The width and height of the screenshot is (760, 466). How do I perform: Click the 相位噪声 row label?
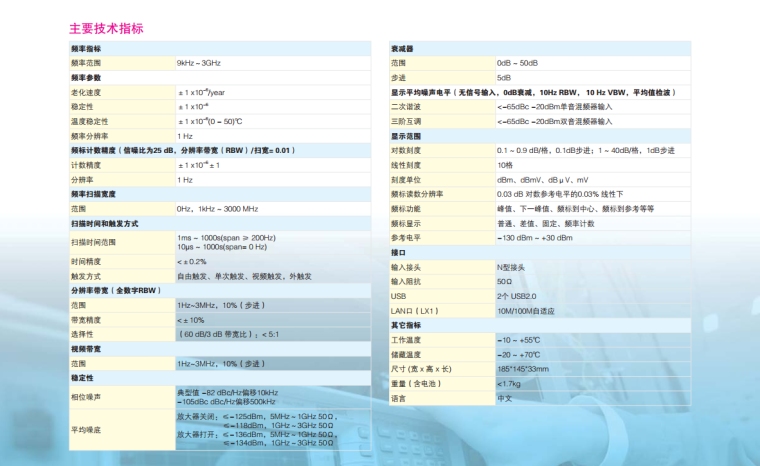(x=86, y=397)
